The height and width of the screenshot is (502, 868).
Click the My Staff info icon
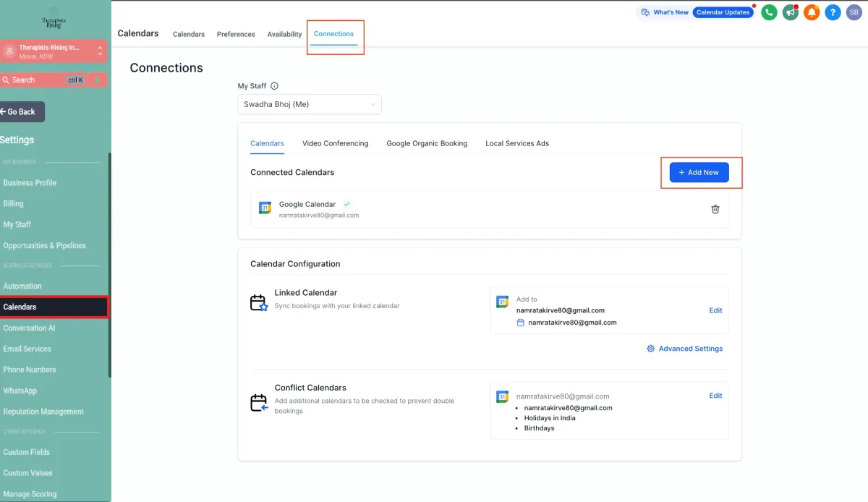point(274,86)
